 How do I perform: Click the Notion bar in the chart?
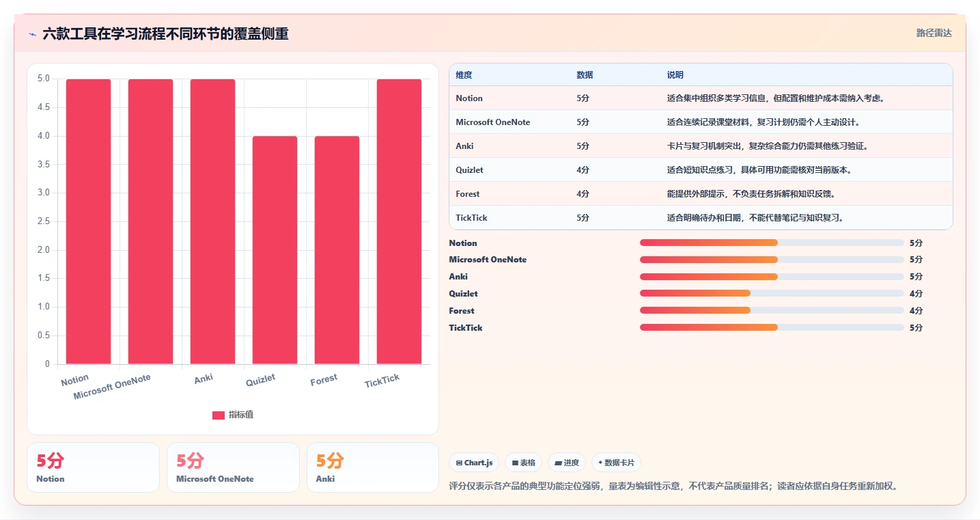88,221
